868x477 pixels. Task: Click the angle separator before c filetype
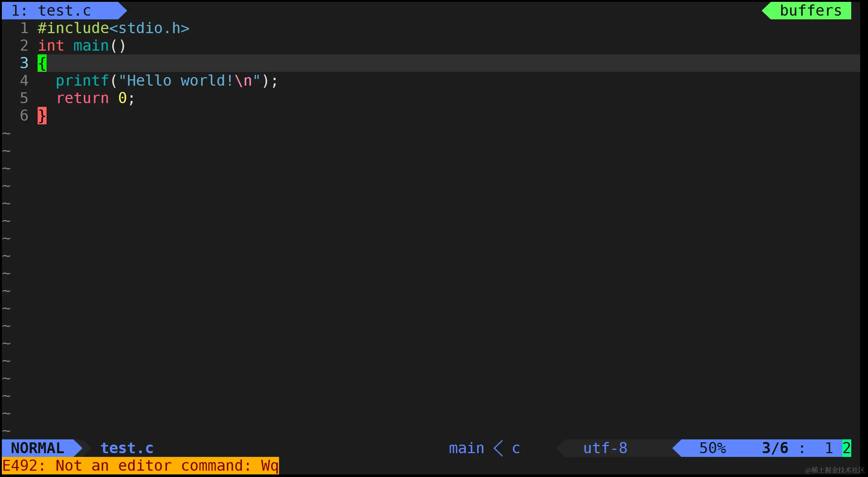[498, 448]
